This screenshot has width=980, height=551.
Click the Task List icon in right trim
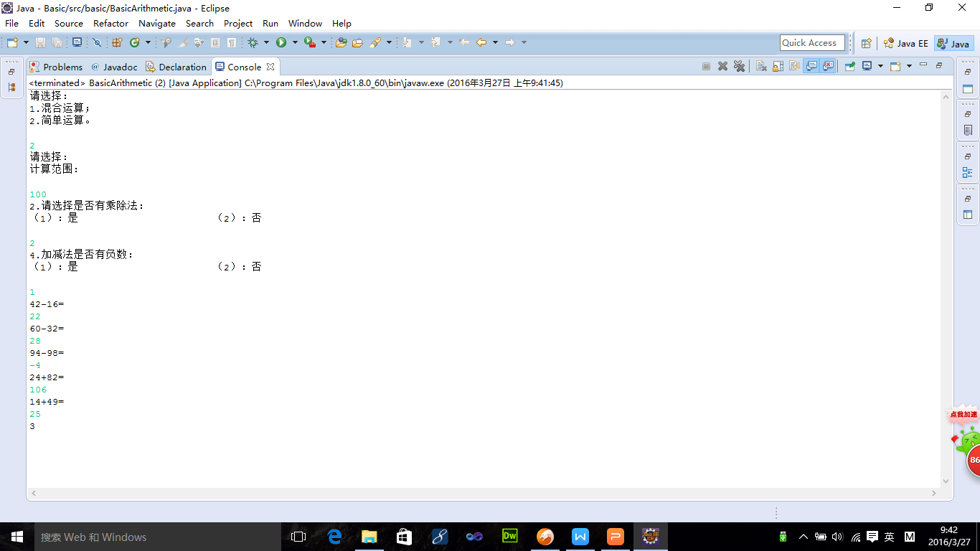click(x=968, y=131)
